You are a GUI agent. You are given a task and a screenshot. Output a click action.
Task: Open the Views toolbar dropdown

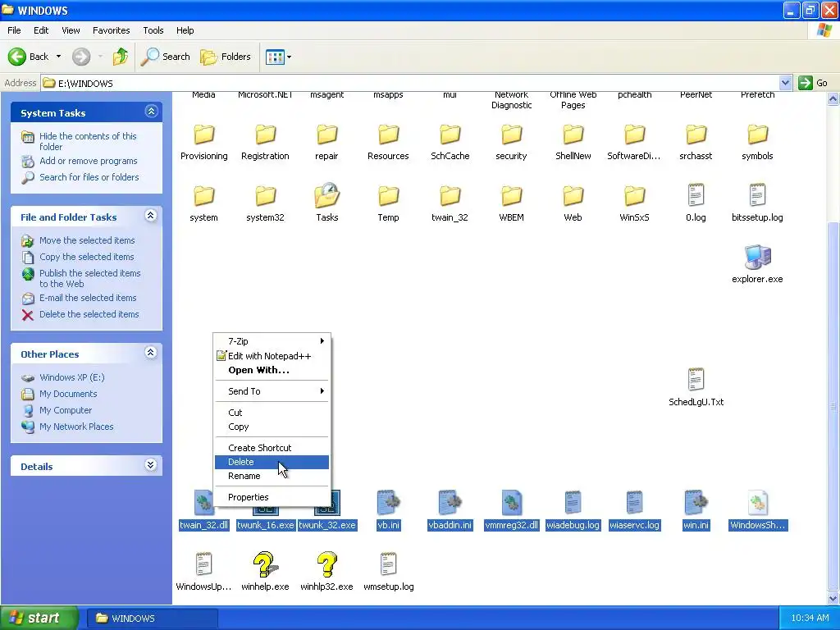(279, 57)
